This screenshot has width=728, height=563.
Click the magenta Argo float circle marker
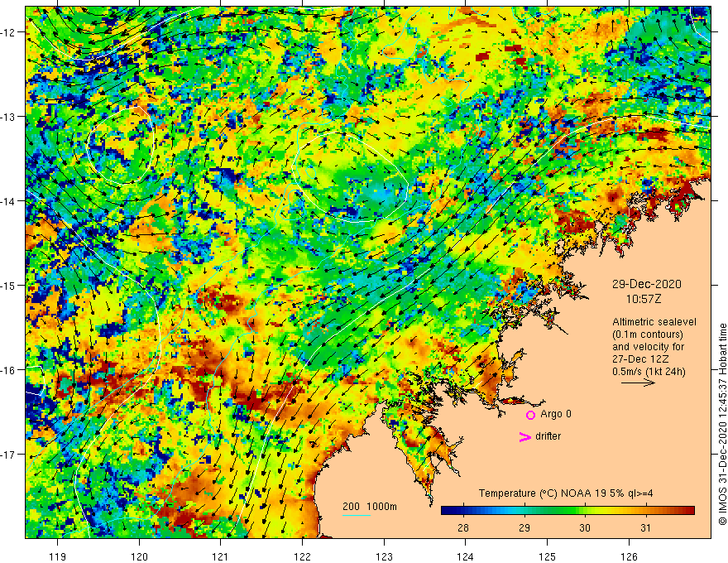(x=530, y=415)
